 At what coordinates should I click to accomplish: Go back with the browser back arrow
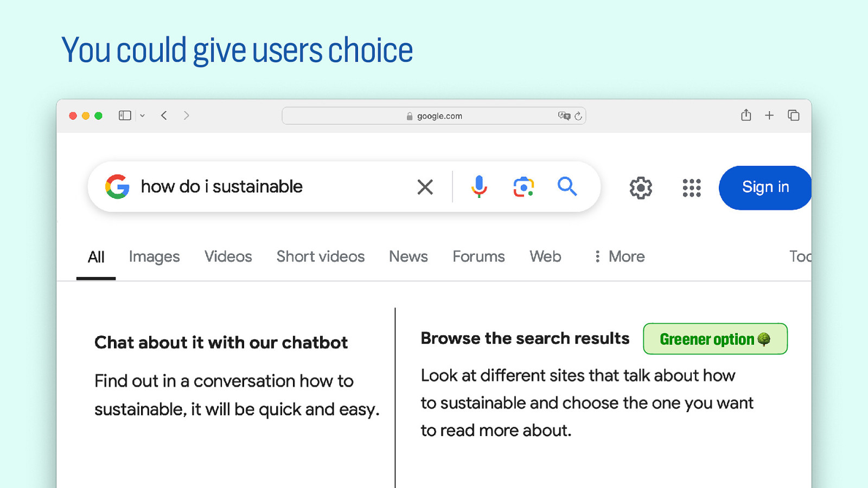(x=164, y=115)
